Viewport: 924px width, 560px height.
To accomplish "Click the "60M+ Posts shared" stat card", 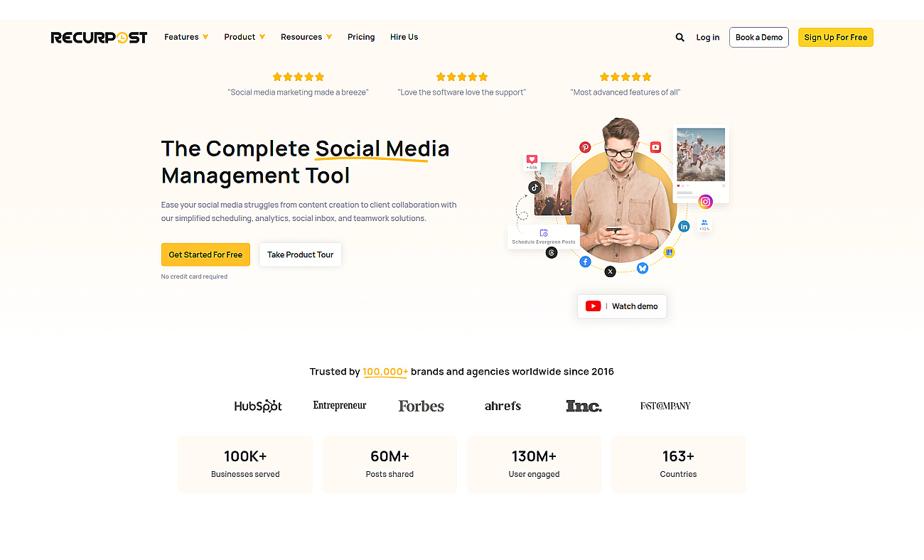I will coord(390,464).
